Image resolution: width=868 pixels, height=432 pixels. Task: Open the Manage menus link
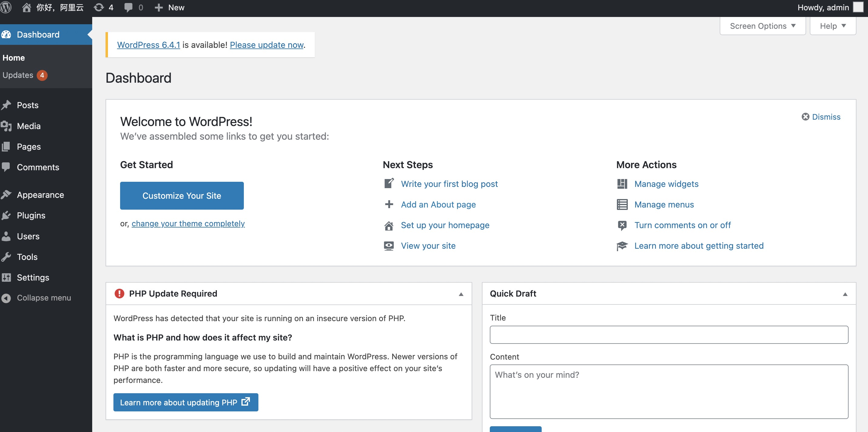click(664, 204)
